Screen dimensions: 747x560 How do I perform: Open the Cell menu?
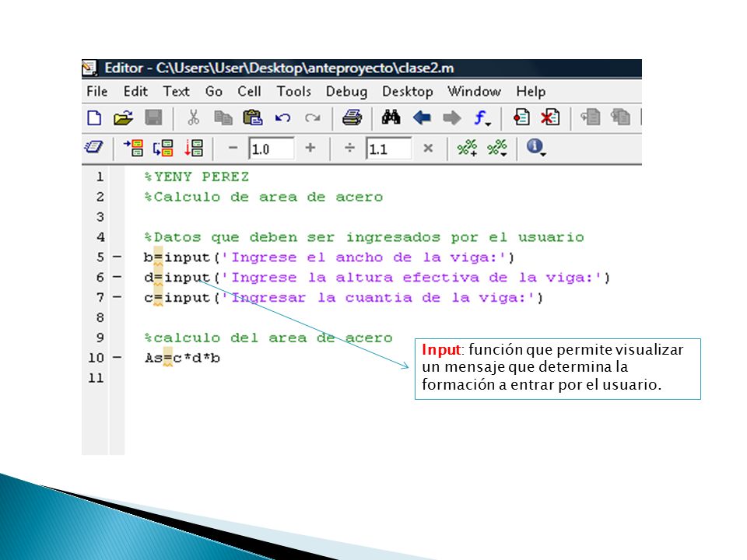(249, 92)
